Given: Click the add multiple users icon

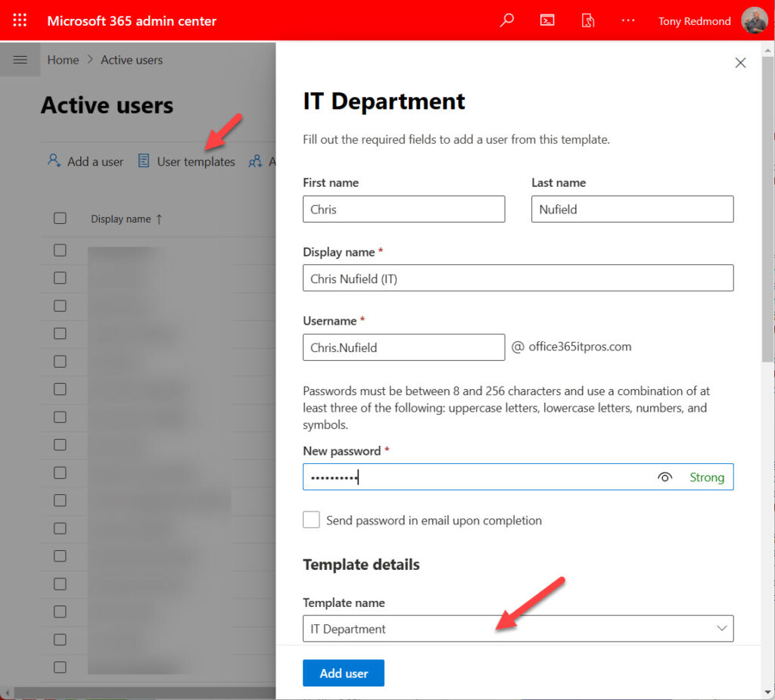Looking at the screenshot, I should coord(255,161).
